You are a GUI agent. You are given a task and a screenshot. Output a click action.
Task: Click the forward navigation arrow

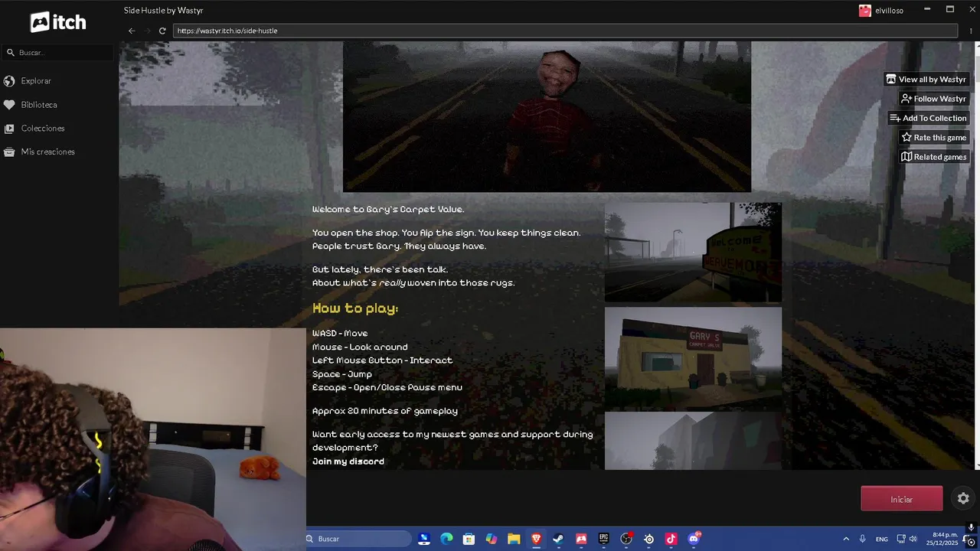coord(147,31)
